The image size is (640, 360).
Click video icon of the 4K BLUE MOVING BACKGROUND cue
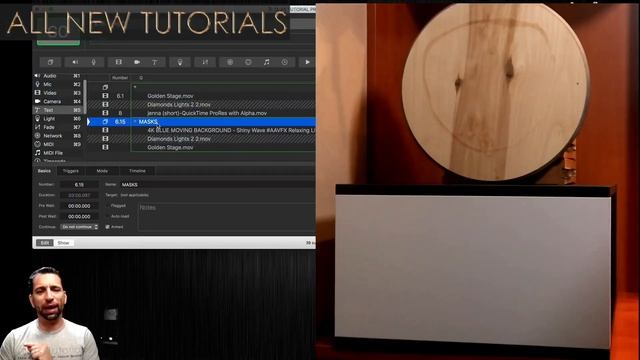pyautogui.click(x=105, y=130)
